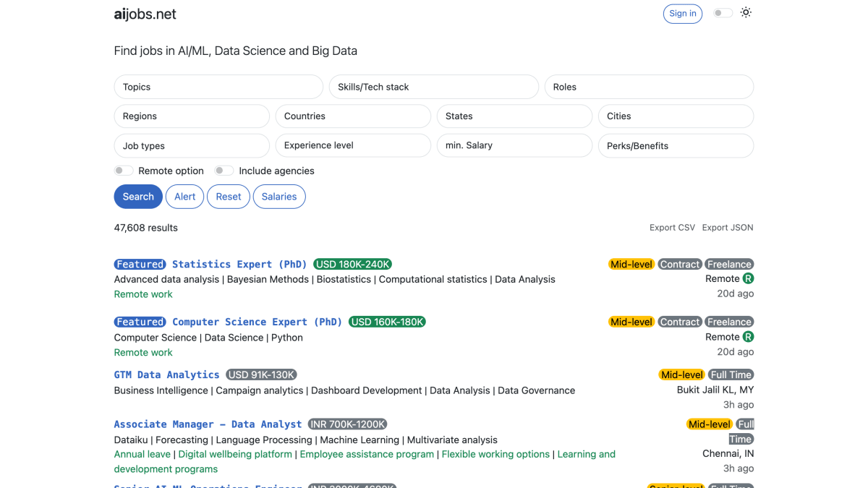Click the green R badge for Statistics Expert
Image resolution: width=868 pixels, height=488 pixels.
click(x=748, y=278)
